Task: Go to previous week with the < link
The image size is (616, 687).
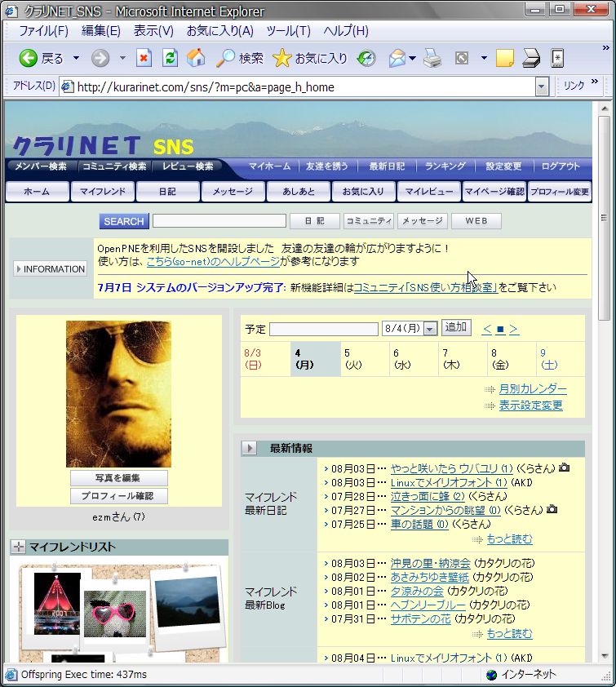Action: [x=487, y=329]
